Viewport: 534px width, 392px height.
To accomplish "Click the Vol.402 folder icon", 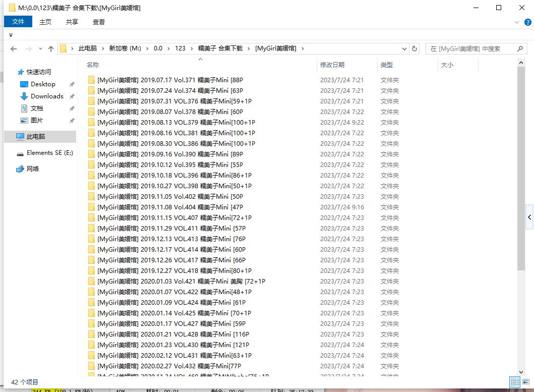I will [x=91, y=196].
